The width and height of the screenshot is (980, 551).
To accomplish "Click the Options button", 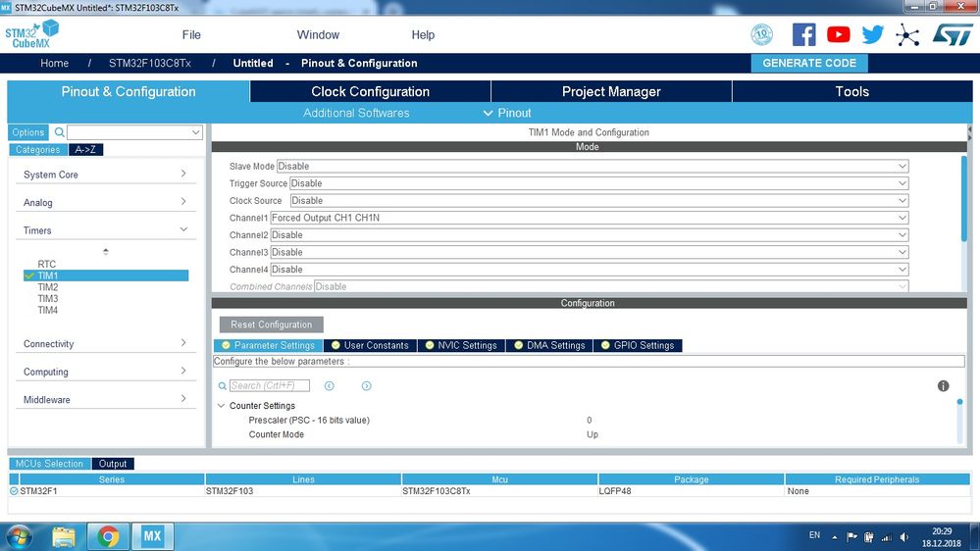I will [28, 132].
